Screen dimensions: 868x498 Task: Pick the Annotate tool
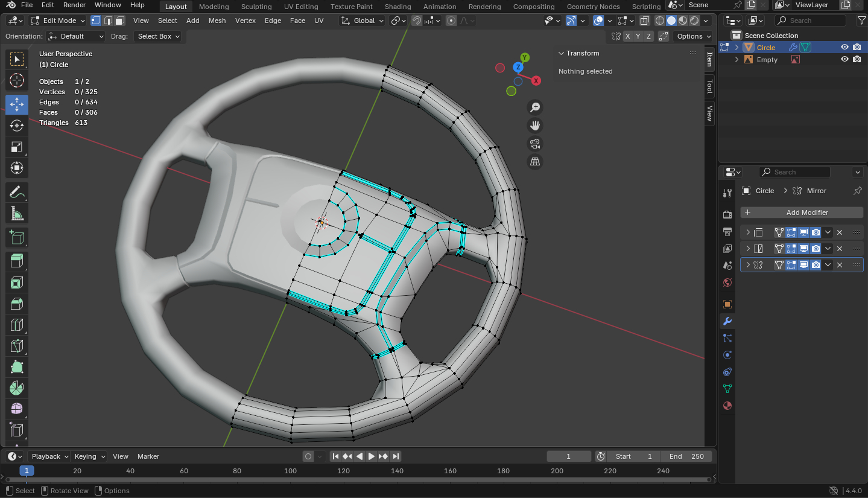pos(17,193)
